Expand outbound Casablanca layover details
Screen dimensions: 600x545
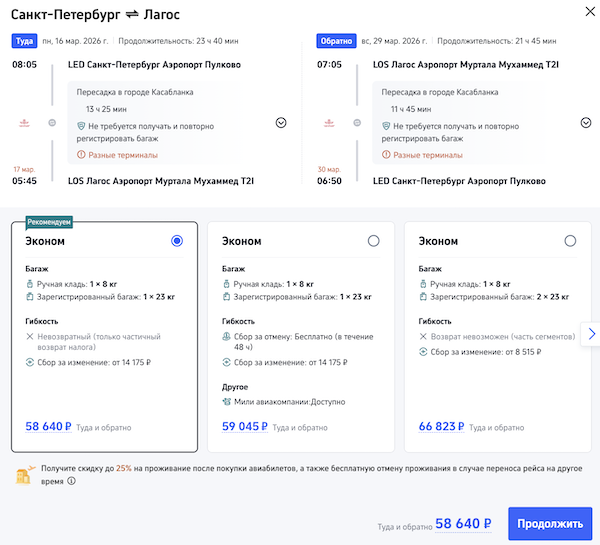point(281,123)
